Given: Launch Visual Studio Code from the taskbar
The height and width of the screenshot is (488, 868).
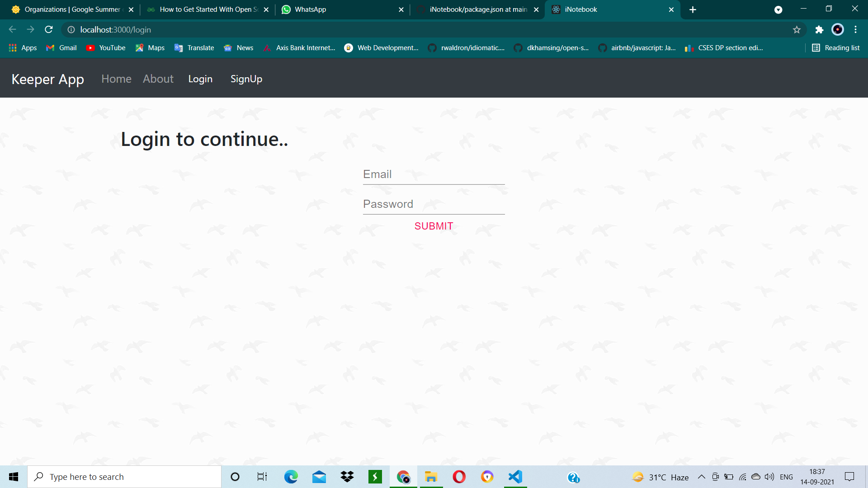Looking at the screenshot, I should (515, 476).
